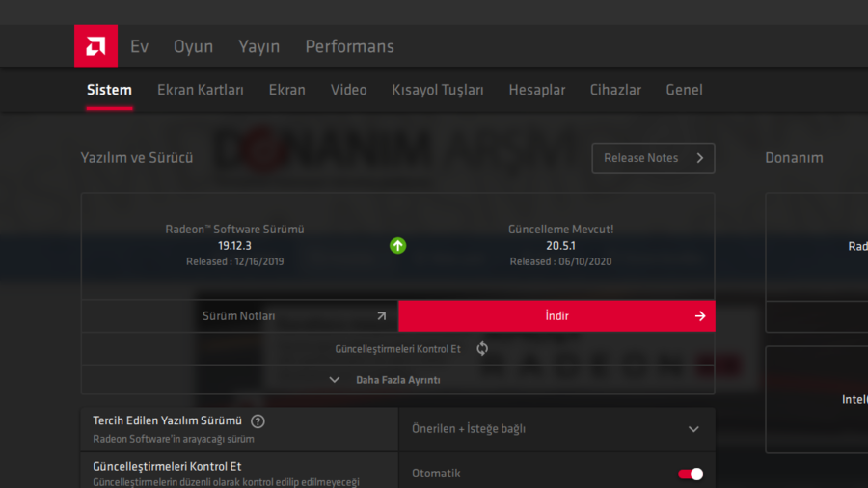868x488 pixels.
Task: Click the installed version number 19.12.3
Action: click(234, 246)
